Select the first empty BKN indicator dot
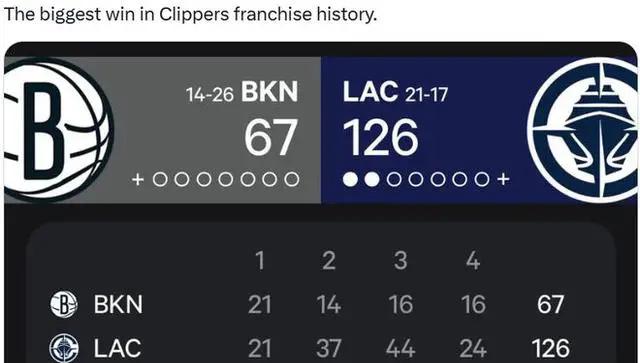The height and width of the screenshot is (363, 640). (160, 179)
